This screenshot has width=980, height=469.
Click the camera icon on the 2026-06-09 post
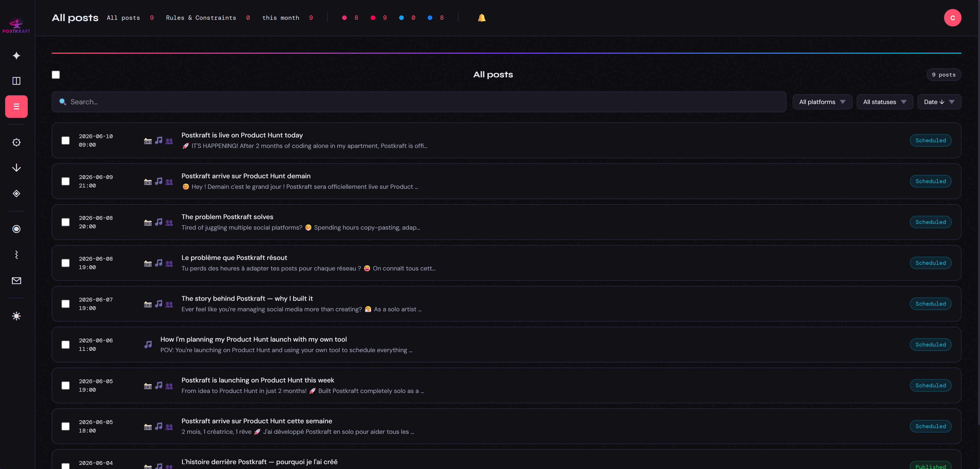pos(148,182)
